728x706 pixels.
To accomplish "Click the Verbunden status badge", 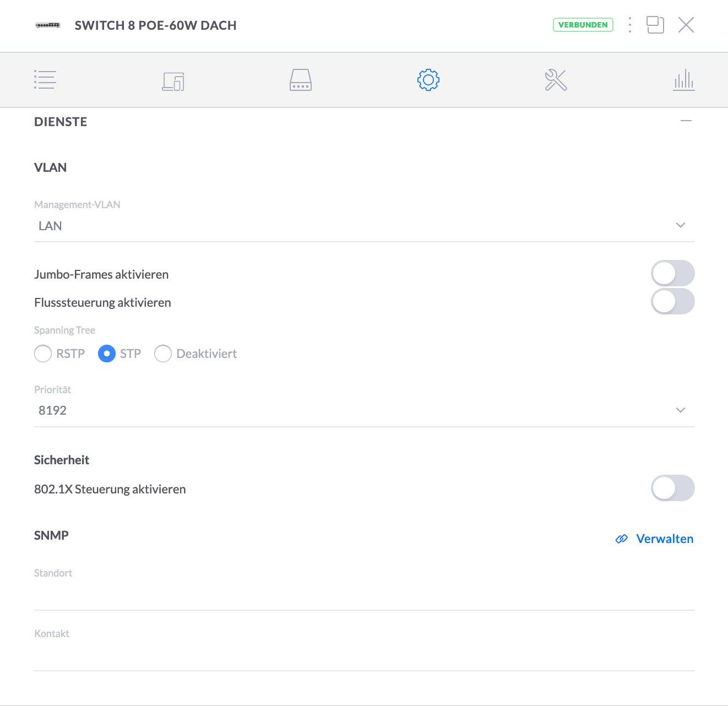I will [x=583, y=25].
